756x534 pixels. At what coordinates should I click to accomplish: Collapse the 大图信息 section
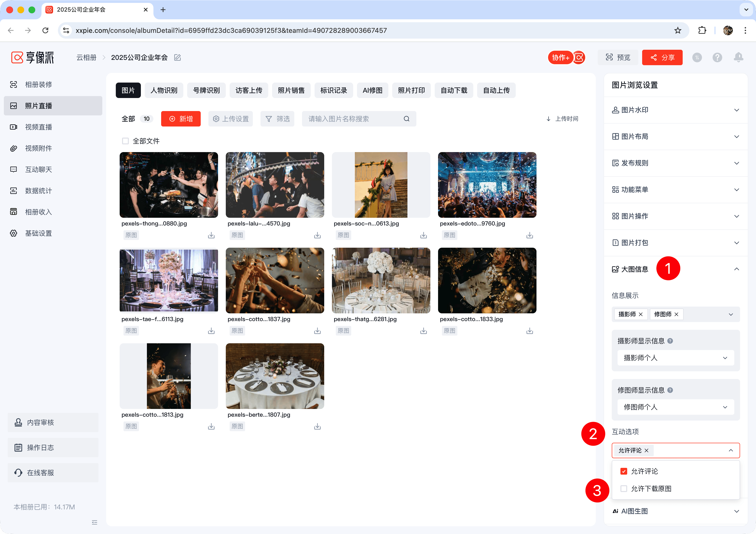[736, 269]
